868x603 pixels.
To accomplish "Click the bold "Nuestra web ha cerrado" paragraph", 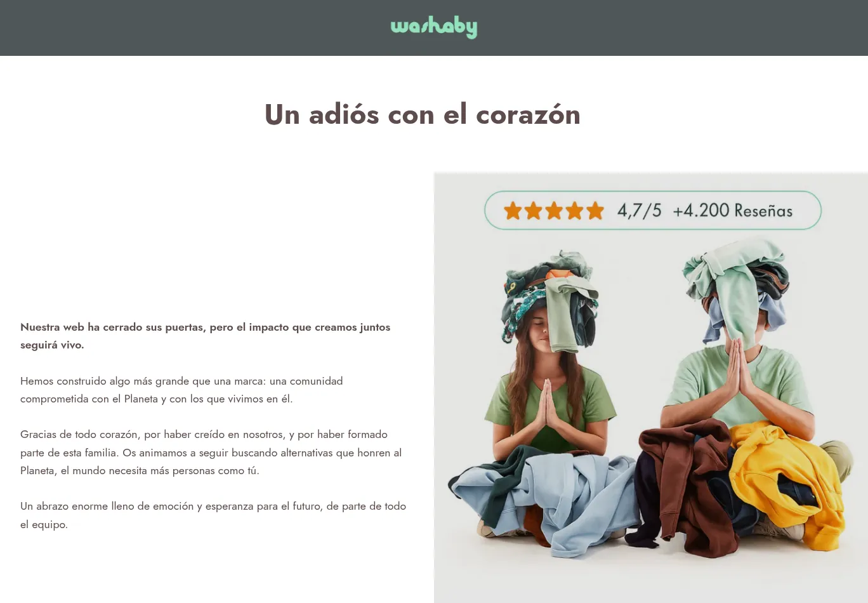I will coord(206,336).
